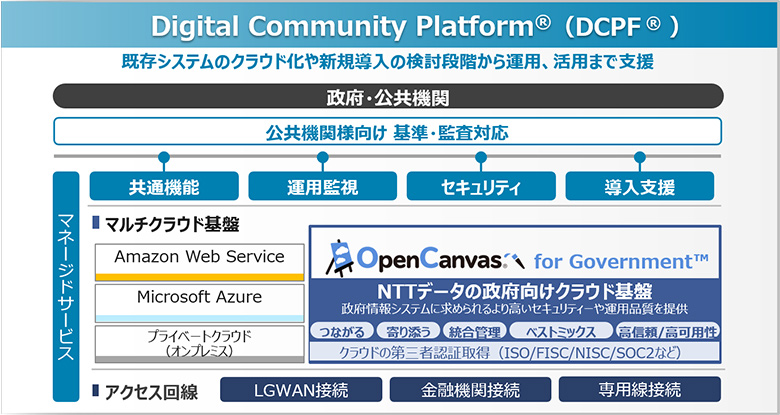This screenshot has width=780, height=415.
Task: Select the Amazon Web Service box
Action: pos(199,262)
